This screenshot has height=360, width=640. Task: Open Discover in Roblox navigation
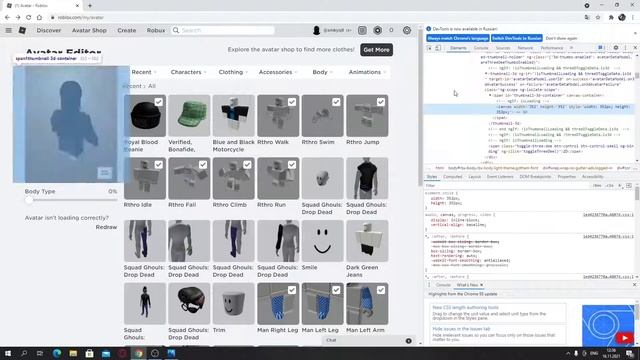click(x=49, y=30)
